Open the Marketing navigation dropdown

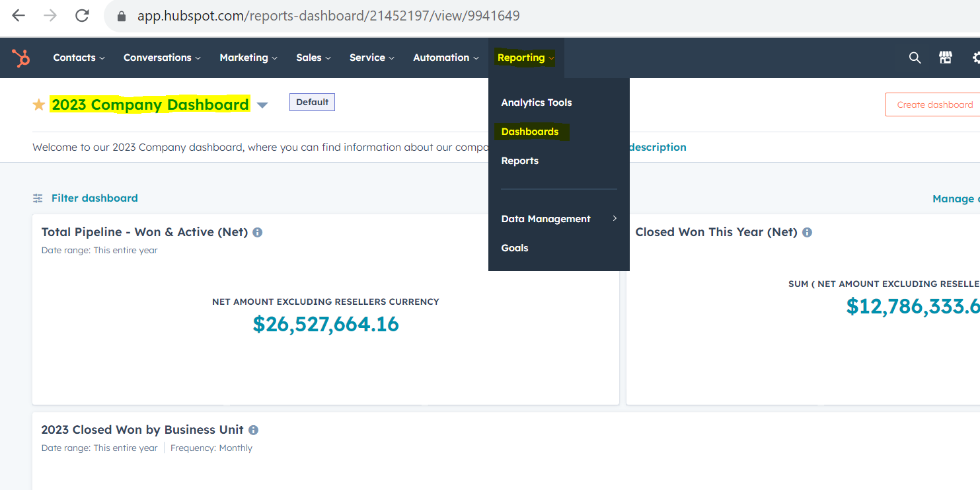[248, 58]
